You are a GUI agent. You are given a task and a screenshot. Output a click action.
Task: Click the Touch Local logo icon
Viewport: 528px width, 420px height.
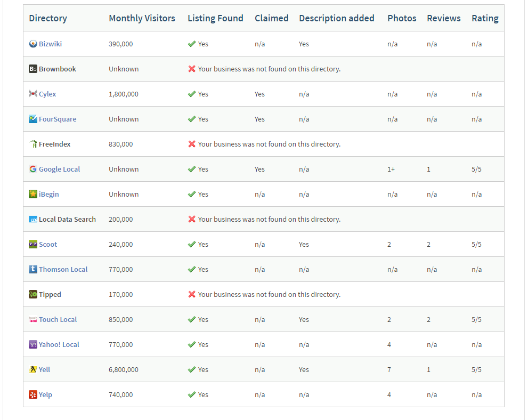(33, 319)
